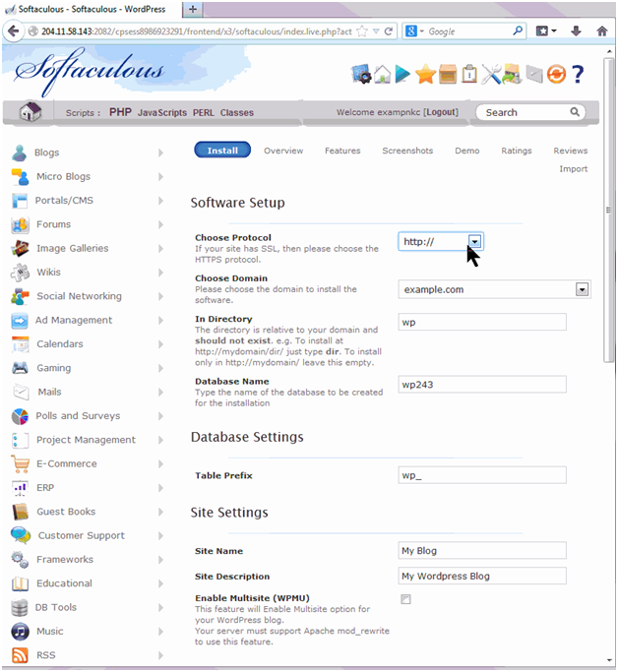Viewport: 618px width, 672px height.
Task: Open the Demo tab
Action: [467, 151]
